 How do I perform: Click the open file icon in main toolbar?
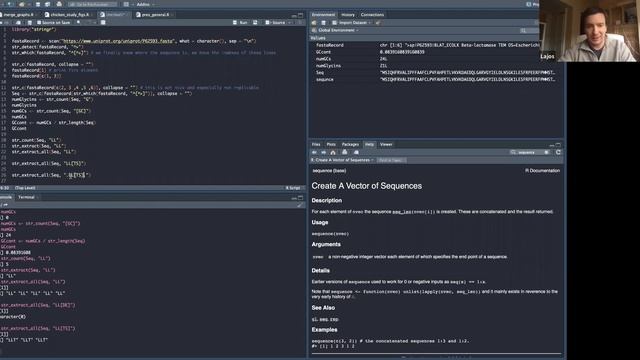tap(22, 4)
